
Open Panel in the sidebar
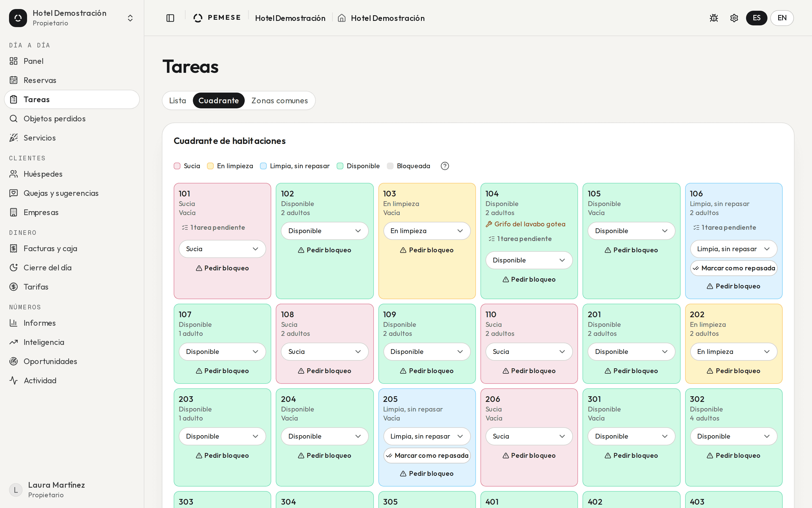pos(72,61)
